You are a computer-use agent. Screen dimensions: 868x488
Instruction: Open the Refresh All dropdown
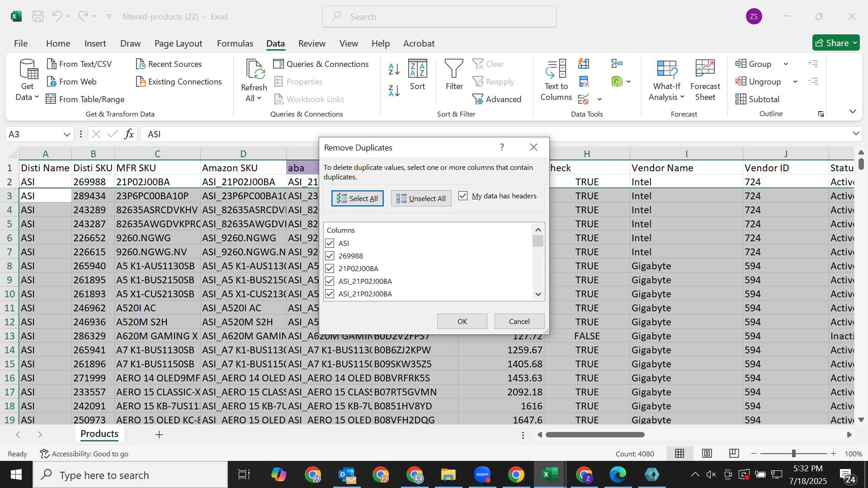click(259, 99)
